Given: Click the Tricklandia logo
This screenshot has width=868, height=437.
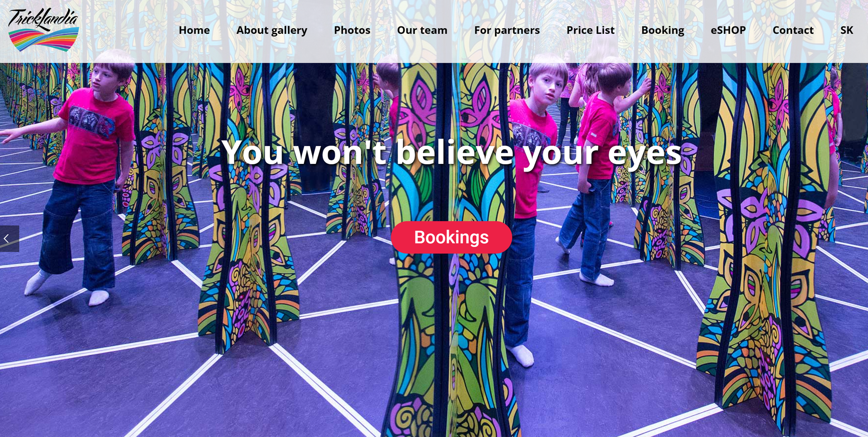Looking at the screenshot, I should 43,30.
